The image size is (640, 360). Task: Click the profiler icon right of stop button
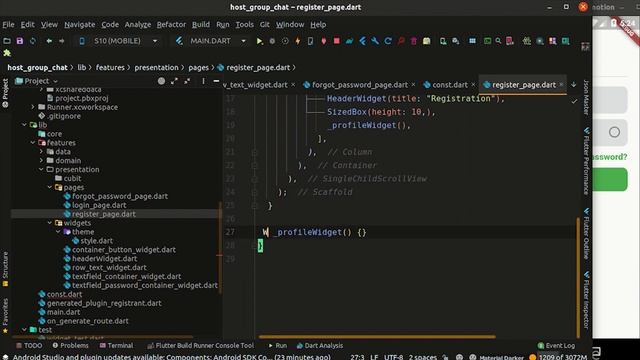(349, 41)
